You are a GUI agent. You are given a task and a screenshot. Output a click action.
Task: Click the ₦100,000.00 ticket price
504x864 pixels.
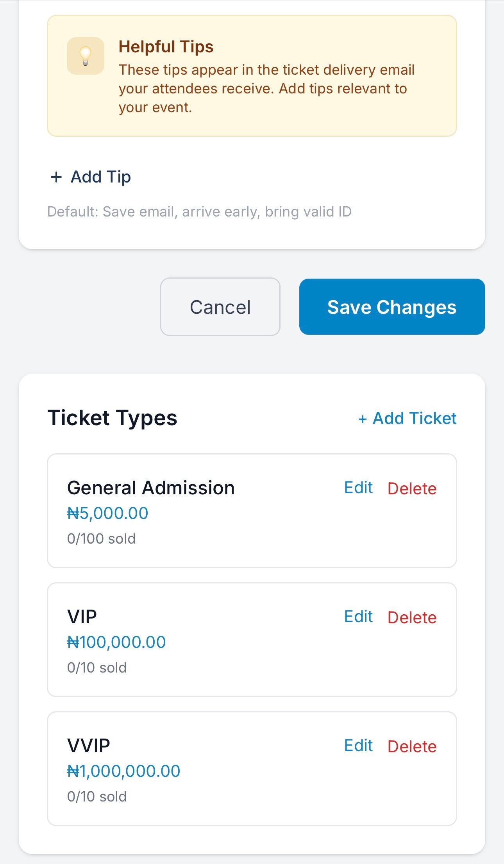tap(116, 642)
